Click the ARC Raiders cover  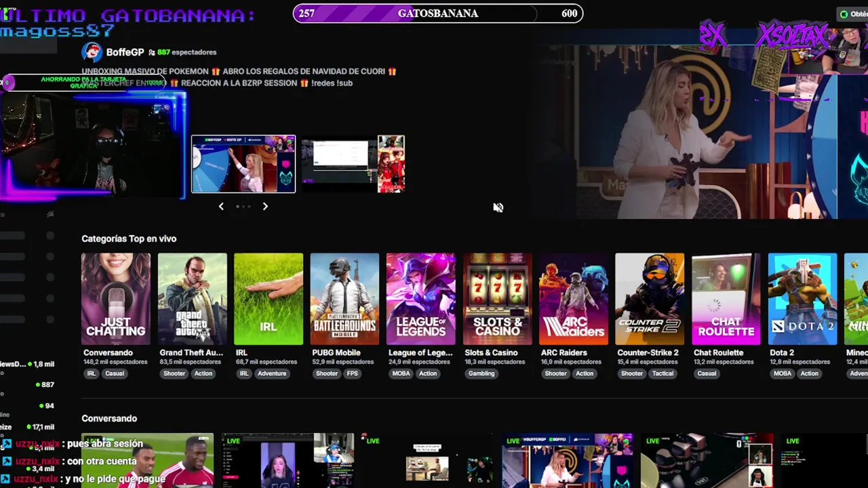point(574,299)
